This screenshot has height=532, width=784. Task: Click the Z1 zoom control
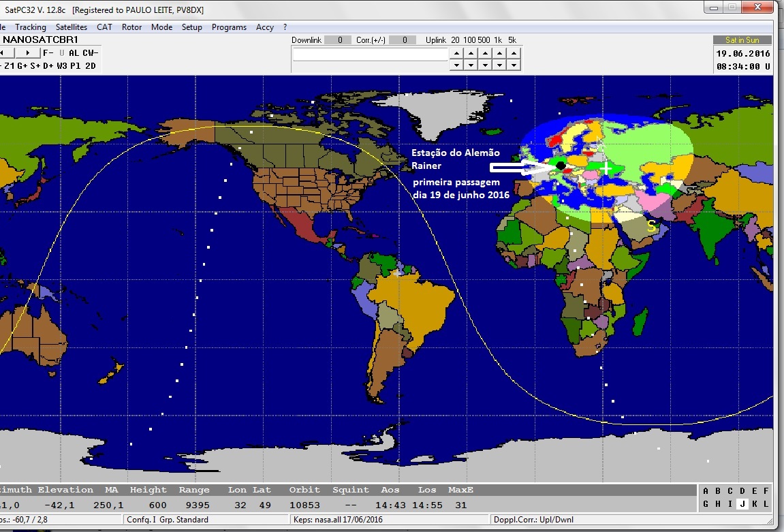[x=9, y=66]
